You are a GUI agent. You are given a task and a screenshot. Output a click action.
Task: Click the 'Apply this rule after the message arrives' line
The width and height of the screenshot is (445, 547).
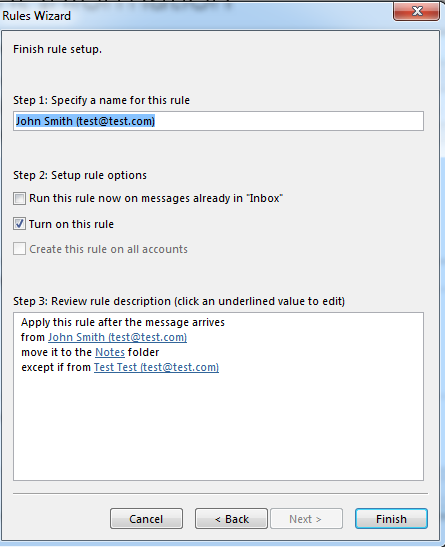tap(123, 322)
